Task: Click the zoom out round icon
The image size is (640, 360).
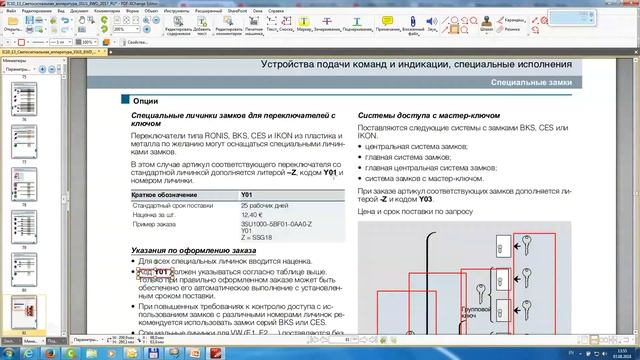Action: (156, 20)
